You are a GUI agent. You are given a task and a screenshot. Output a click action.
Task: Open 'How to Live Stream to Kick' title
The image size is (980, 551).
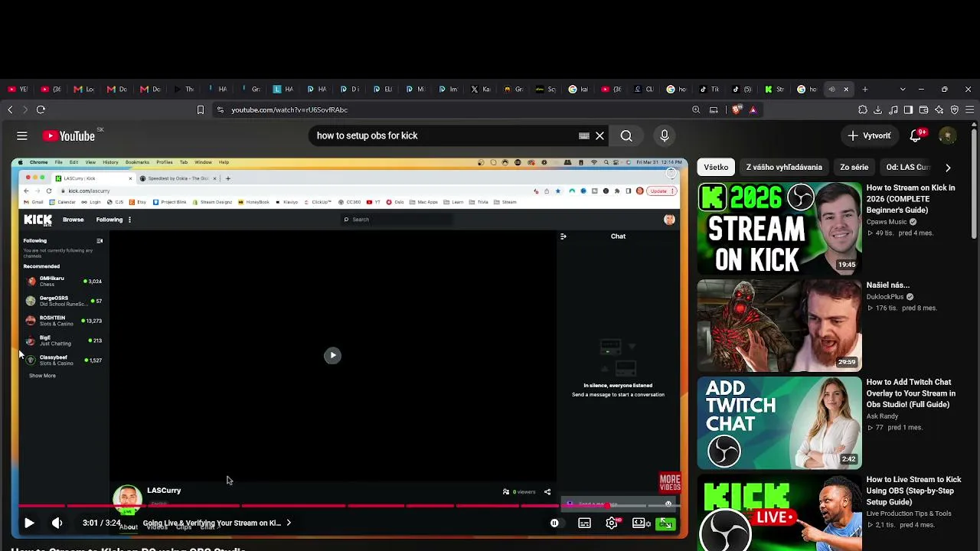click(x=913, y=491)
